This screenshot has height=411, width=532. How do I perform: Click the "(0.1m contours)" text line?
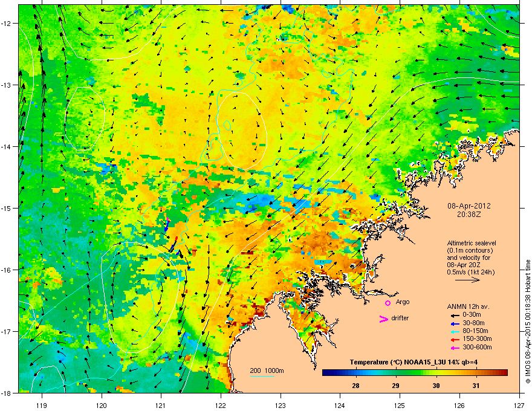coord(470,250)
